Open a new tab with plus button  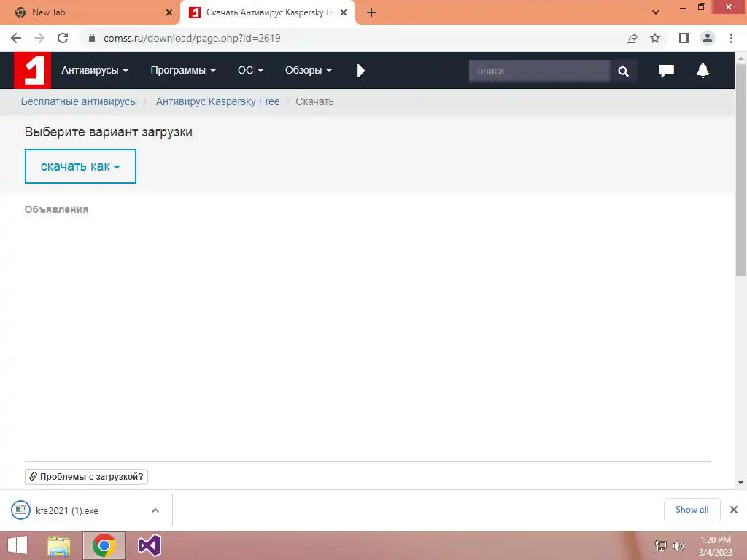(x=371, y=12)
